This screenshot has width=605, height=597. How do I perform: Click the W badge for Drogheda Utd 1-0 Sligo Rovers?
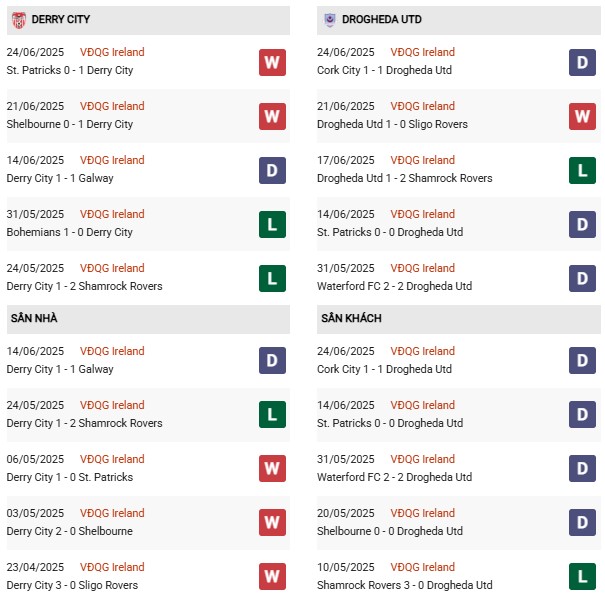tap(582, 116)
